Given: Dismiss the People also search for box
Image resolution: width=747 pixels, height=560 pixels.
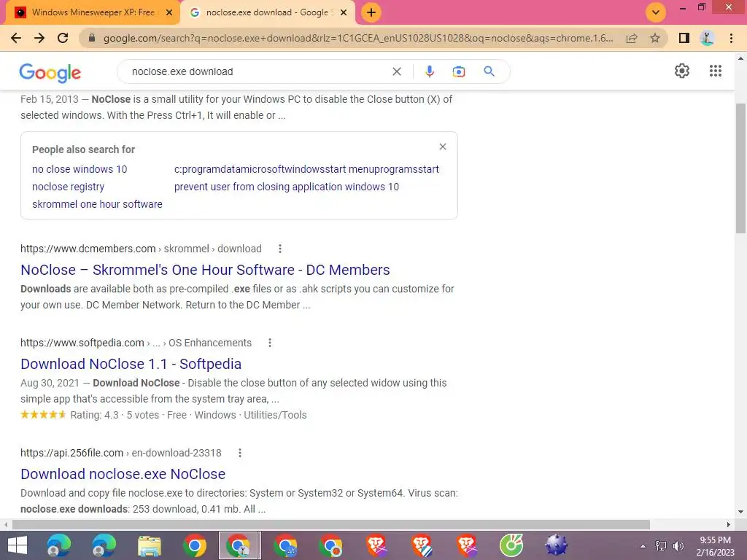Looking at the screenshot, I should (443, 147).
